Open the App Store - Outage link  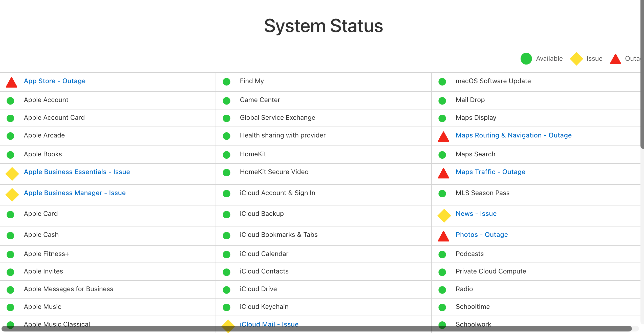pos(55,81)
